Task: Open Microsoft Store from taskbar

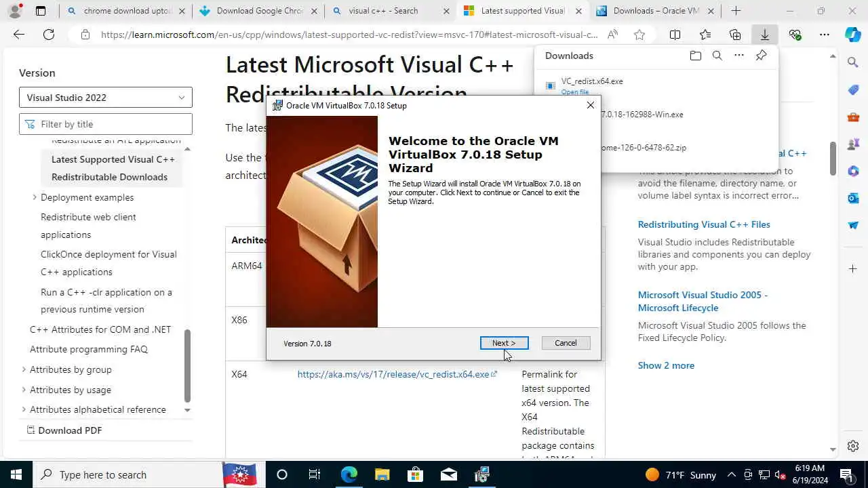Action: (x=415, y=474)
